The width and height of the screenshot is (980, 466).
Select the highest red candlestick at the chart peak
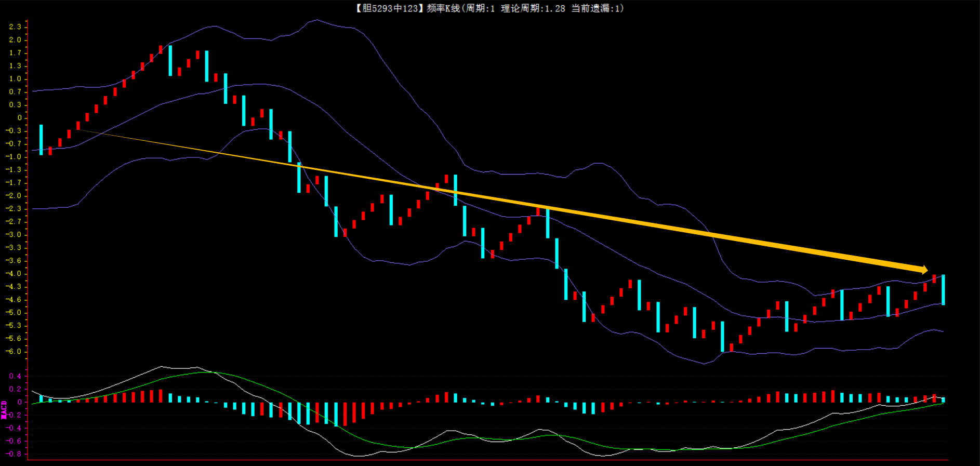pyautogui.click(x=161, y=49)
